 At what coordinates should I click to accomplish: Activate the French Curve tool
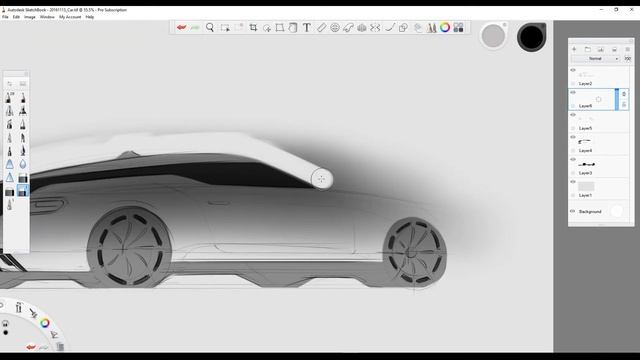[348, 27]
